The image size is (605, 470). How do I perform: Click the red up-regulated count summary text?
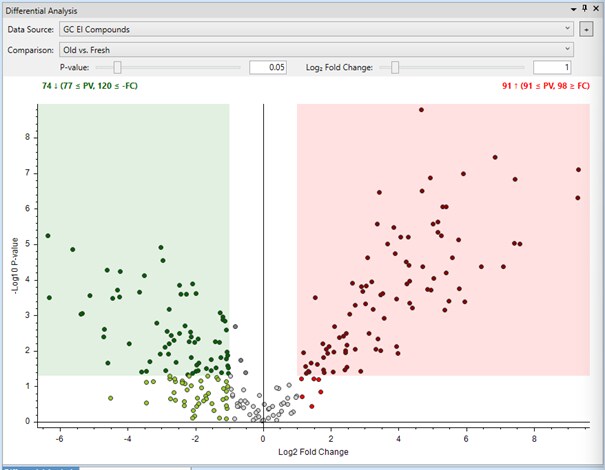coord(543,86)
